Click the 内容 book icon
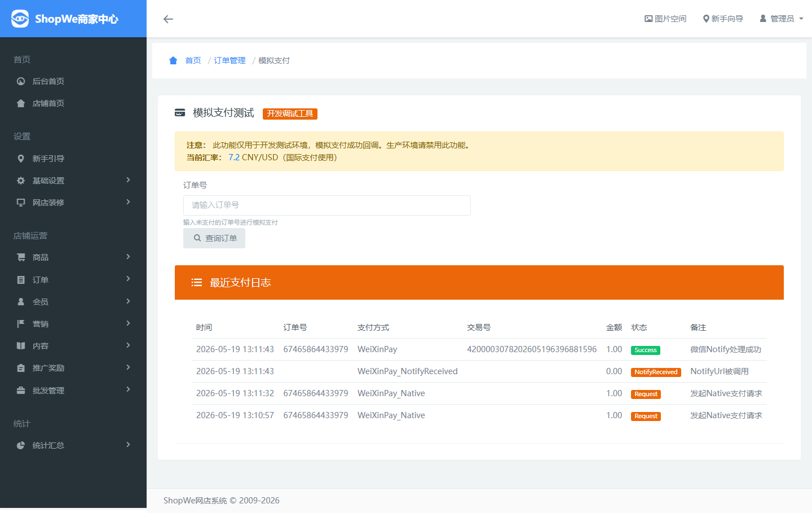Screen dimensions: 812x513 [x=21, y=346]
